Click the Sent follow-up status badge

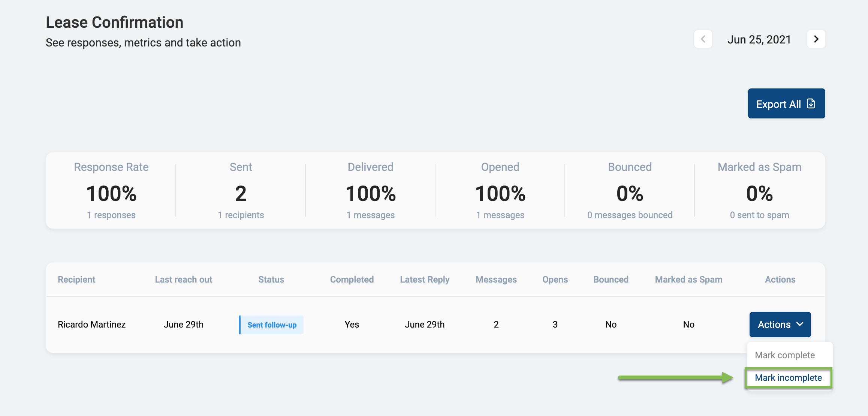pyautogui.click(x=272, y=325)
